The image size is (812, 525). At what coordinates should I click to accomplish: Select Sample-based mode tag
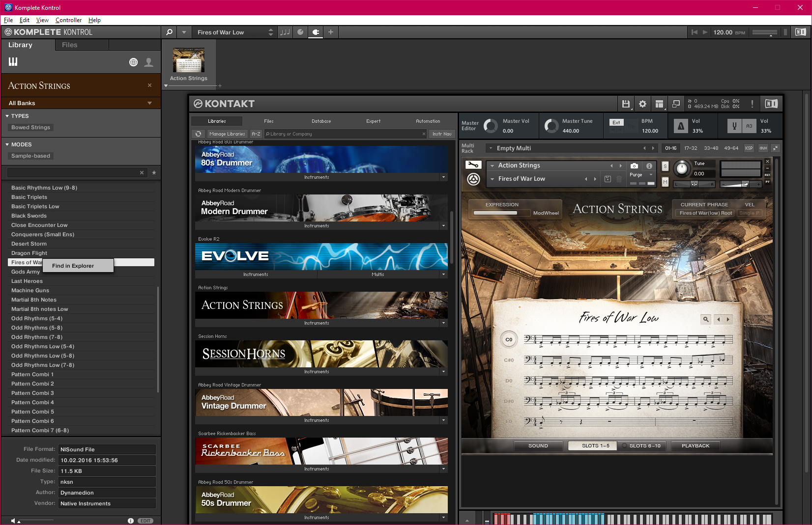click(31, 156)
